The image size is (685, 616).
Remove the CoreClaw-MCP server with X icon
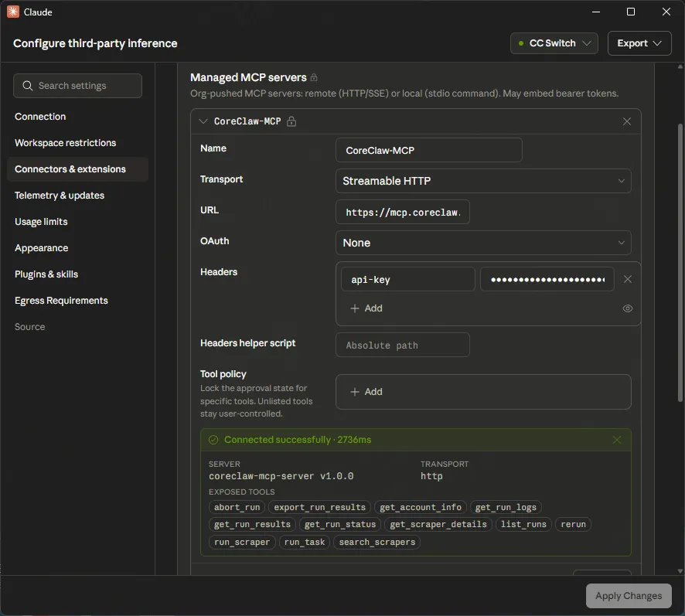(x=627, y=121)
